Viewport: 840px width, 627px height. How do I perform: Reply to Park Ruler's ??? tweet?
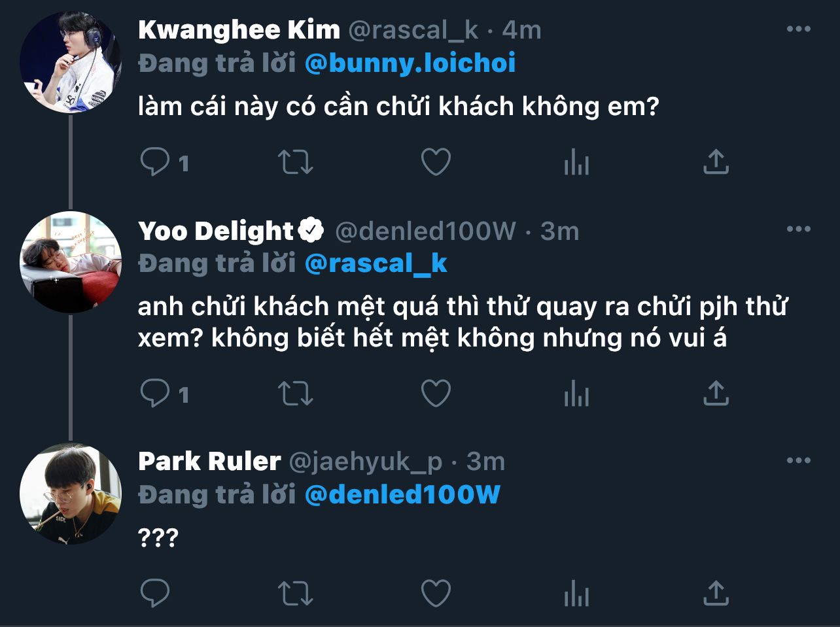(x=155, y=594)
